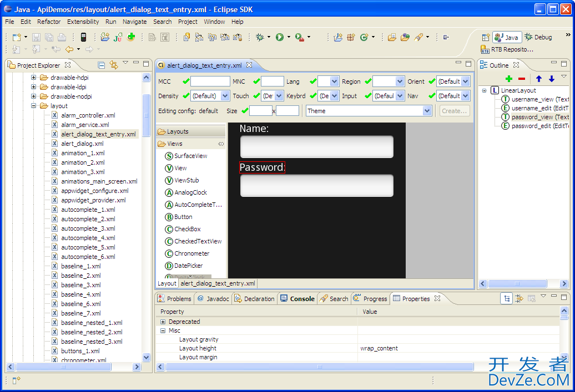
Task: Click the Project Explorer vertical scrollbar thumb
Action: [x=147, y=115]
